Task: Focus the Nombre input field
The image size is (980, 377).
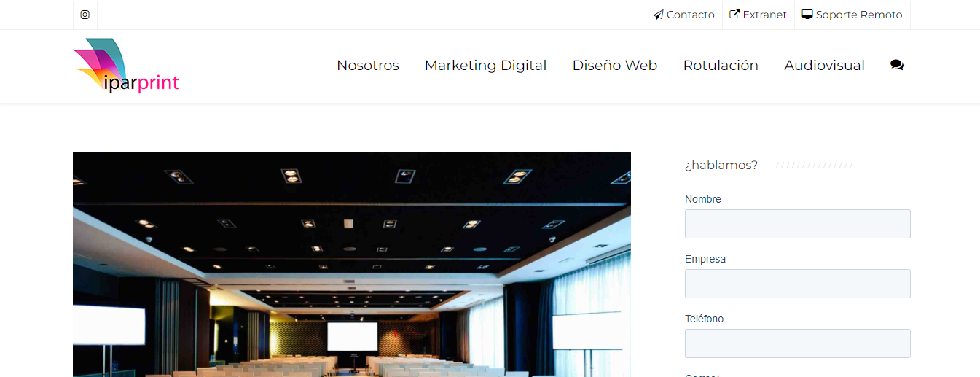Action: point(798,224)
